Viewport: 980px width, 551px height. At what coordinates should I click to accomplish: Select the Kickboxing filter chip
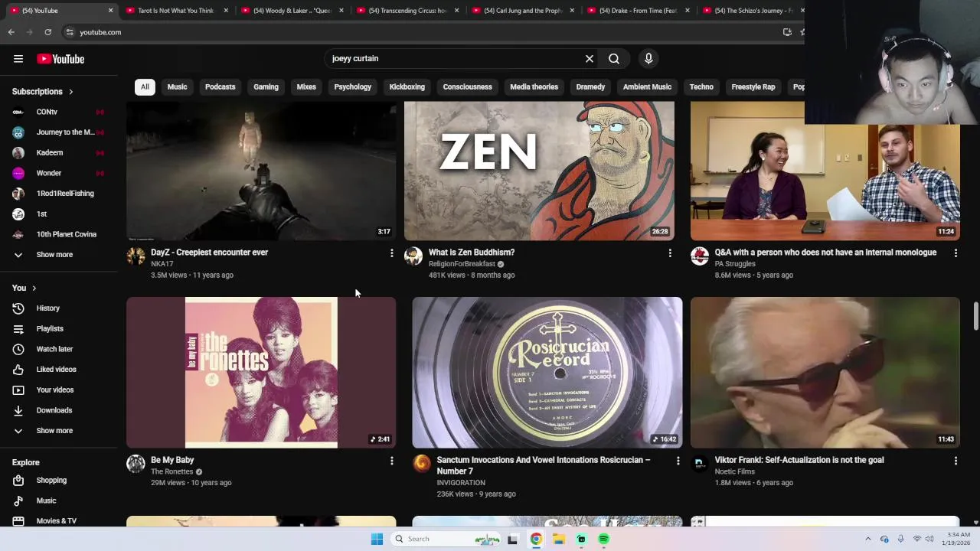tap(407, 87)
